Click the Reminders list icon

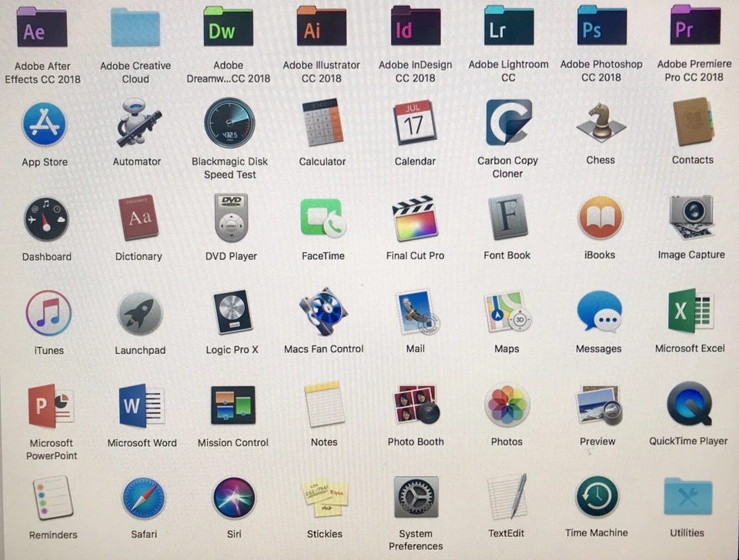[x=53, y=498]
